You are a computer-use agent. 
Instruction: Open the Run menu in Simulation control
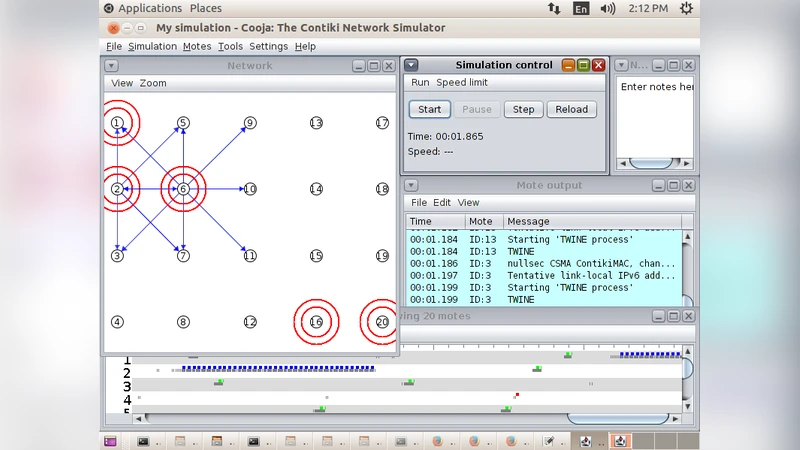[420, 83]
